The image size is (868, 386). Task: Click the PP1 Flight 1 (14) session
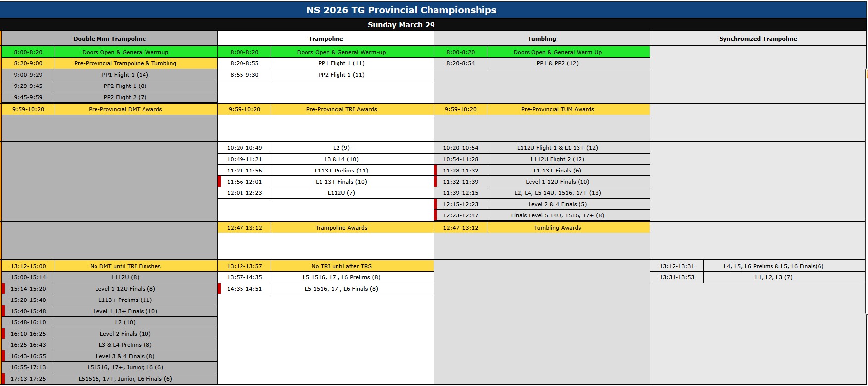(x=125, y=75)
